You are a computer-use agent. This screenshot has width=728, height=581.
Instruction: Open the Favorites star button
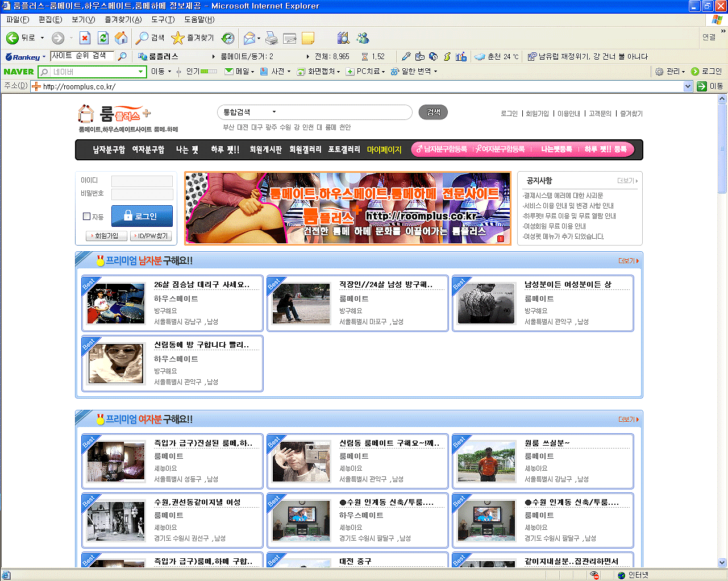tap(193, 38)
